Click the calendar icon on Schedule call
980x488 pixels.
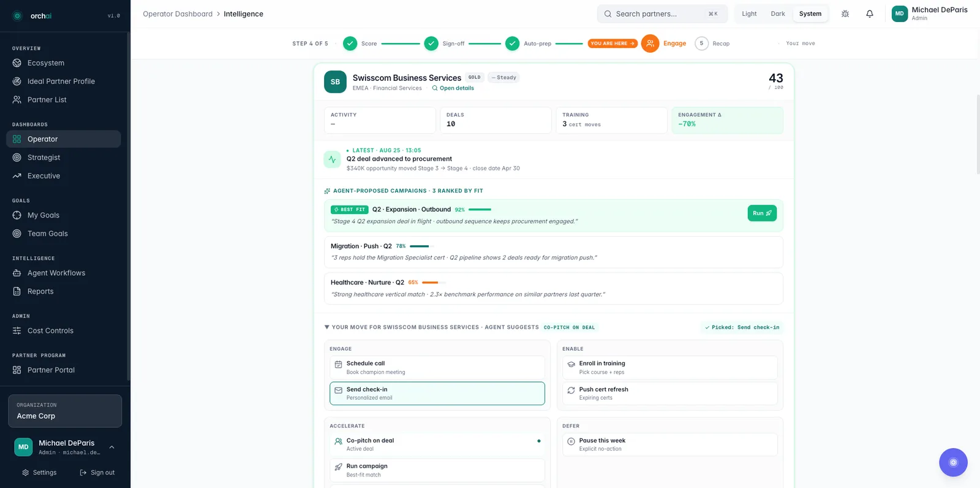338,364
